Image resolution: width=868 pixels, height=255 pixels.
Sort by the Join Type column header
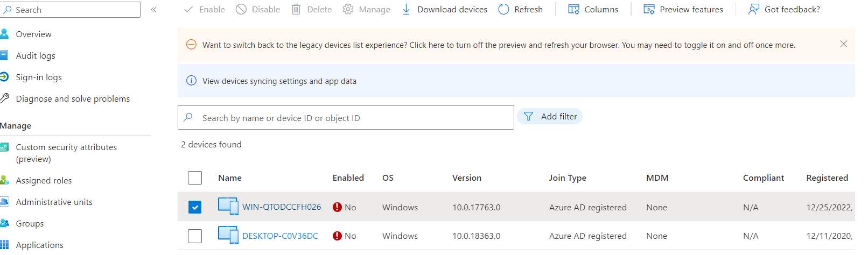568,178
